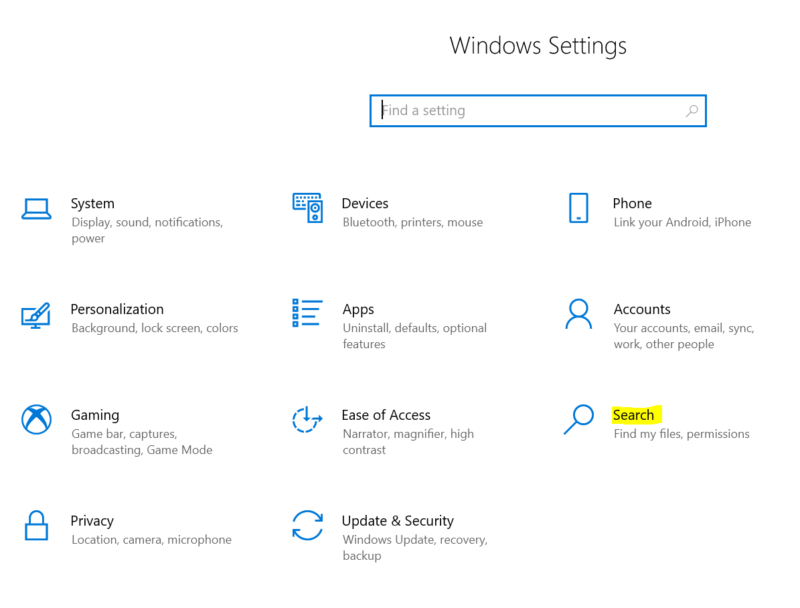
Task: Click the search magnifier inside the settings box
Action: pos(692,110)
